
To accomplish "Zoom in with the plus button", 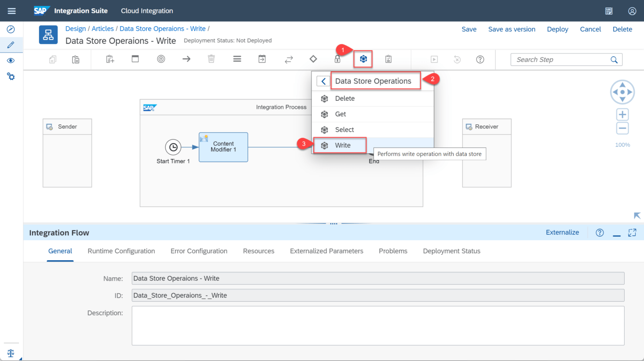I will (622, 115).
